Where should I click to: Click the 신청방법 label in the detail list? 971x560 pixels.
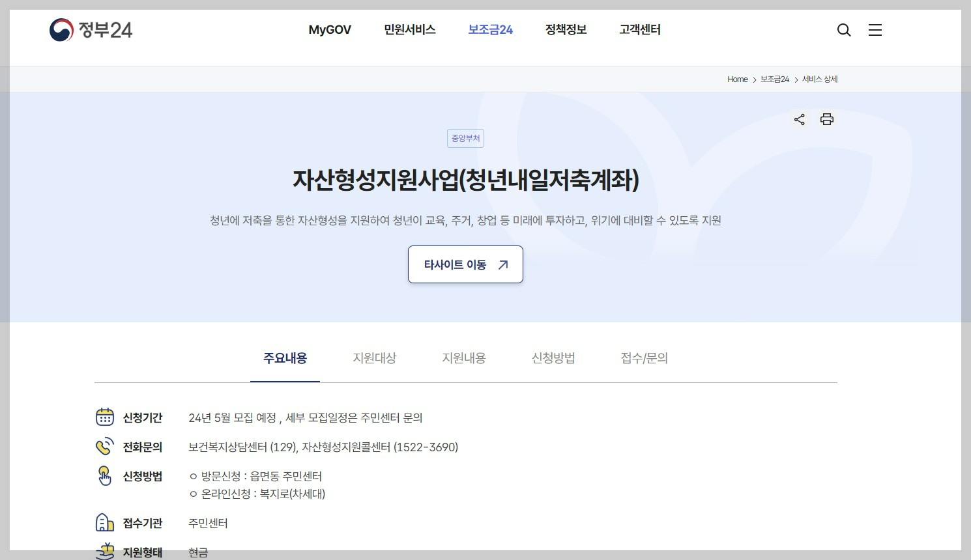pyautogui.click(x=143, y=477)
